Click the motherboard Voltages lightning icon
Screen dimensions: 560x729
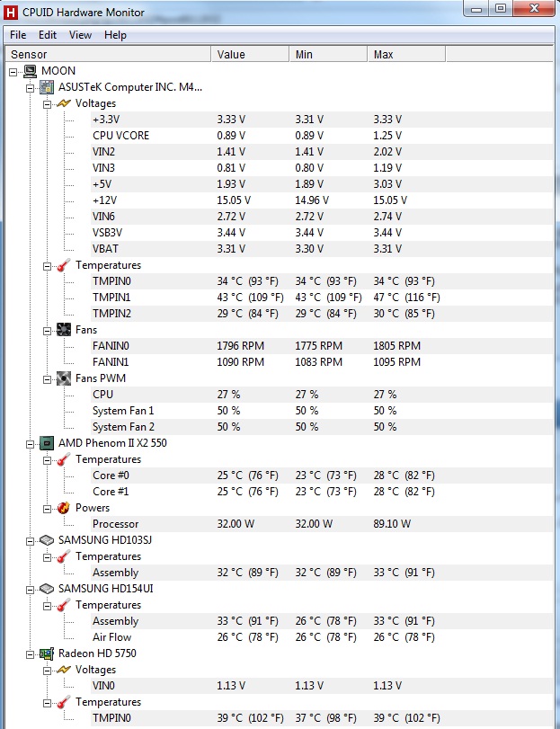pos(64,103)
